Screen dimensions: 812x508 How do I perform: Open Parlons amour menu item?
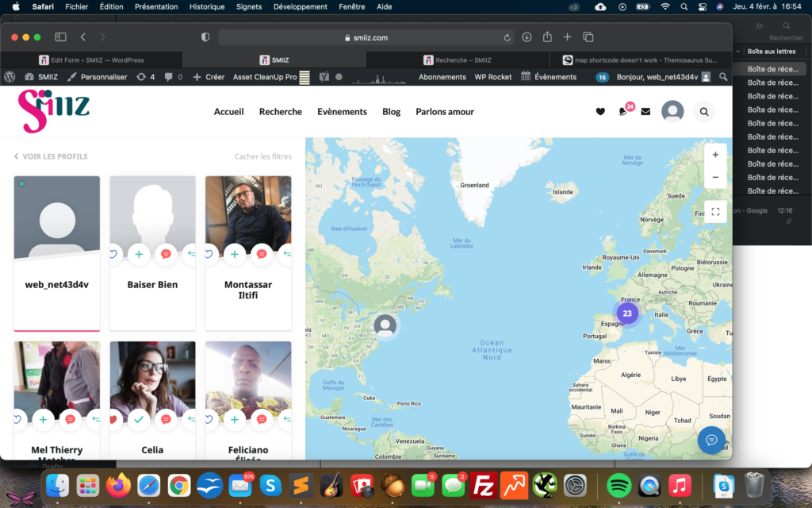444,111
